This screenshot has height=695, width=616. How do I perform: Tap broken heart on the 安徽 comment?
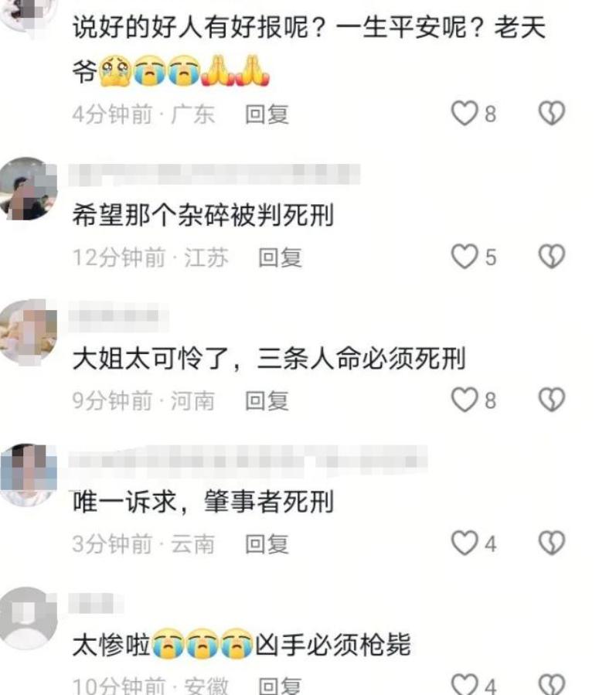552,684
